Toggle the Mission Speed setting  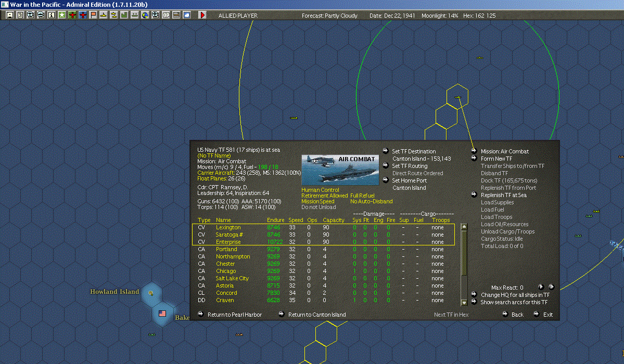tap(317, 201)
